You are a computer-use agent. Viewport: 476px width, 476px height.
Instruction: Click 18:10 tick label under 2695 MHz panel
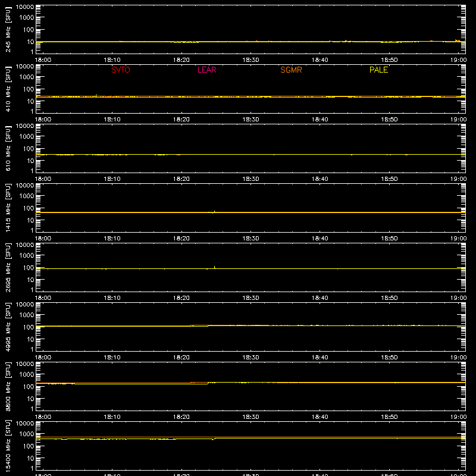(112, 298)
